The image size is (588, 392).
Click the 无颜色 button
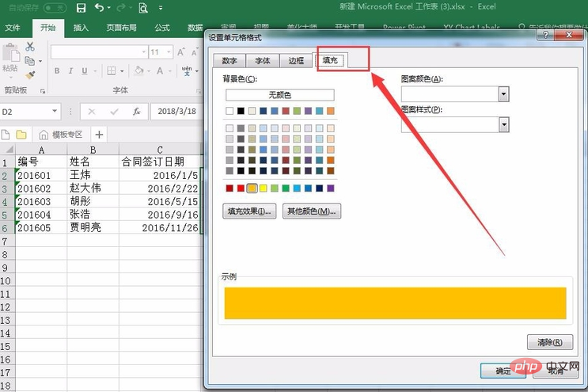click(x=279, y=95)
